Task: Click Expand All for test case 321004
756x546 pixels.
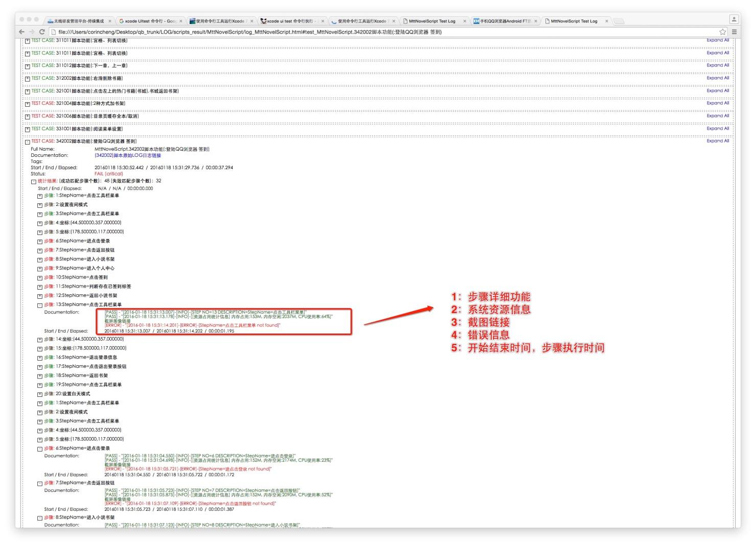Action: coord(718,103)
